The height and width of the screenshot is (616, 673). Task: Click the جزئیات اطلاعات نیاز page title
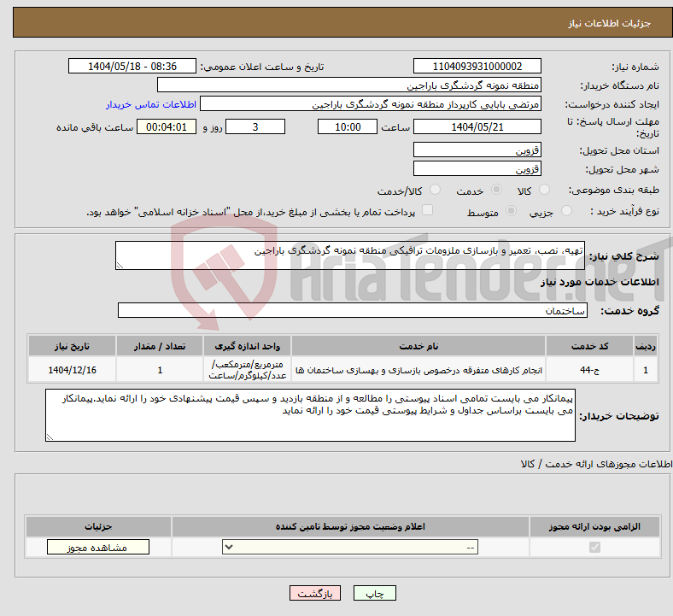(x=610, y=23)
